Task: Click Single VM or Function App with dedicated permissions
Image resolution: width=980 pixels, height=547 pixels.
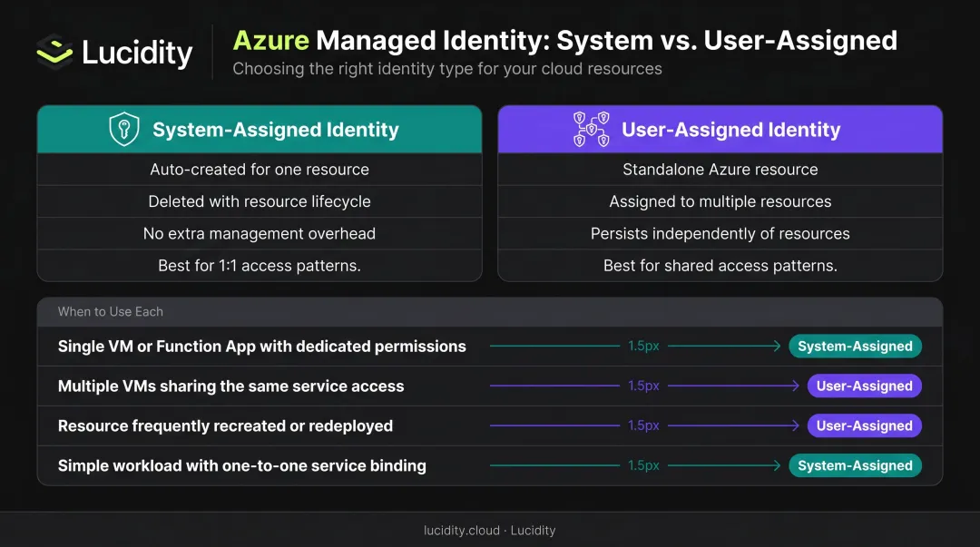Action: pos(262,347)
